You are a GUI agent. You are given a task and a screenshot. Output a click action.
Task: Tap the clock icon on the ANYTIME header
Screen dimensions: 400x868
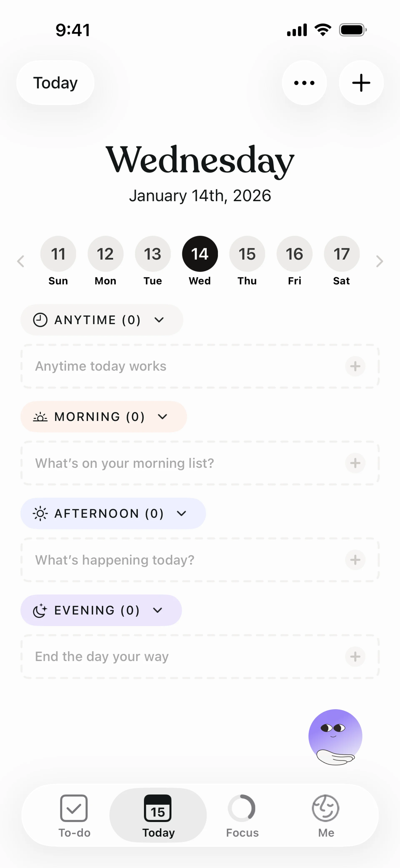40,320
